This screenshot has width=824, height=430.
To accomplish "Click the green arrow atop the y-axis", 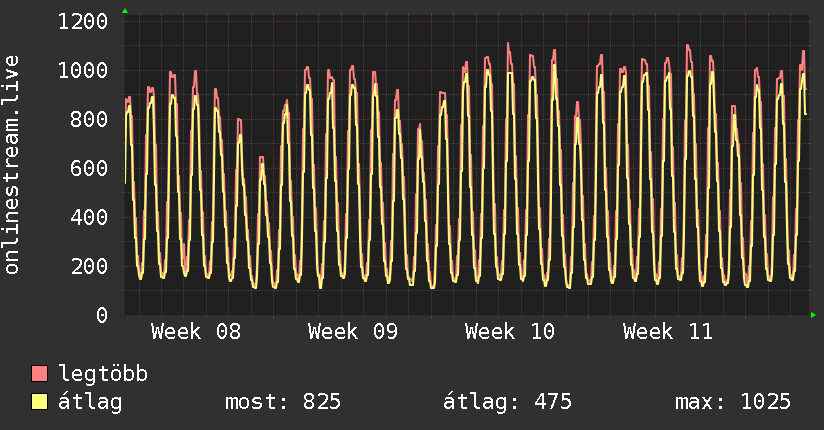I will [125, 11].
